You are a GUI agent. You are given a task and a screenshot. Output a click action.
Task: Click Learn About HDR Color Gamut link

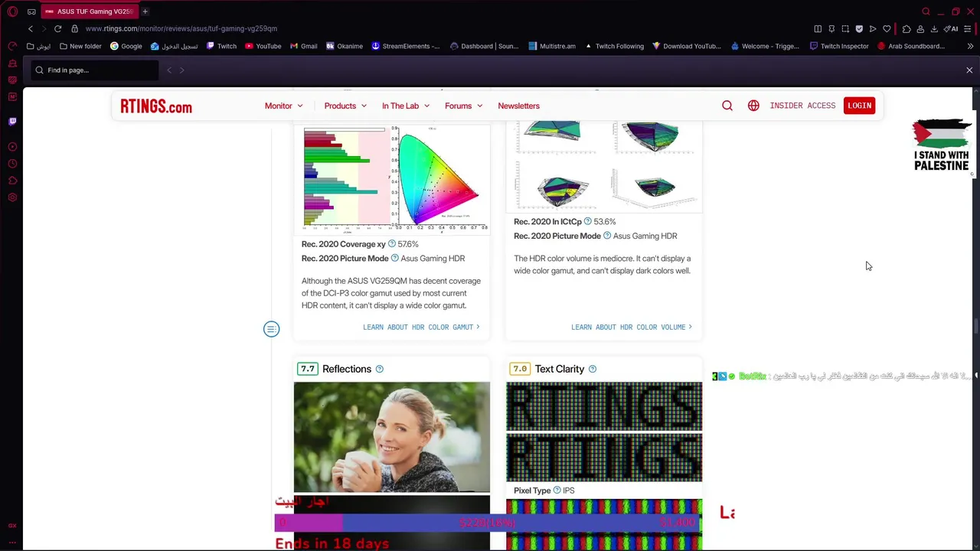tap(421, 327)
